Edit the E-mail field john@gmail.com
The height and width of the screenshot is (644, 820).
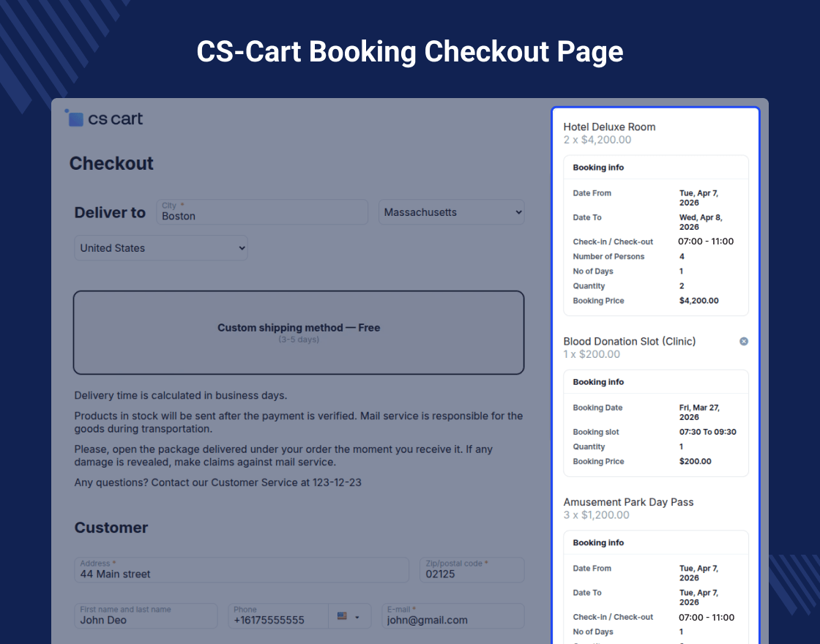tap(453, 615)
